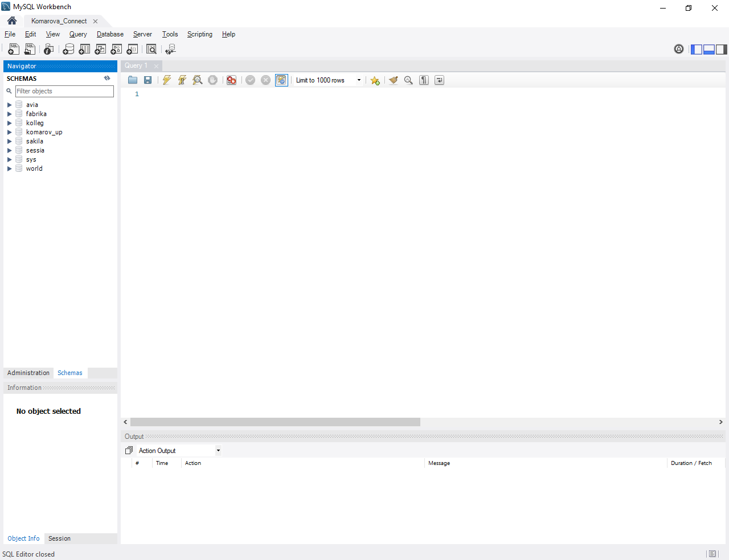Select the Object Info tab

coord(23,538)
